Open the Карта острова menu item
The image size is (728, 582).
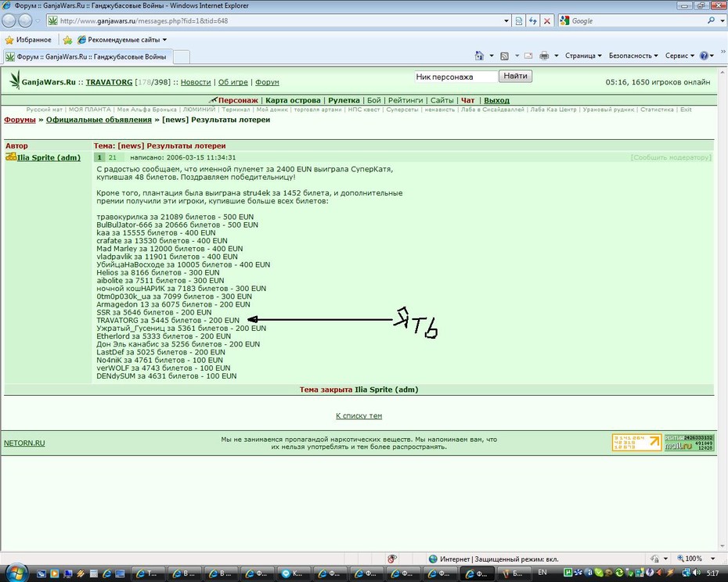[293, 100]
